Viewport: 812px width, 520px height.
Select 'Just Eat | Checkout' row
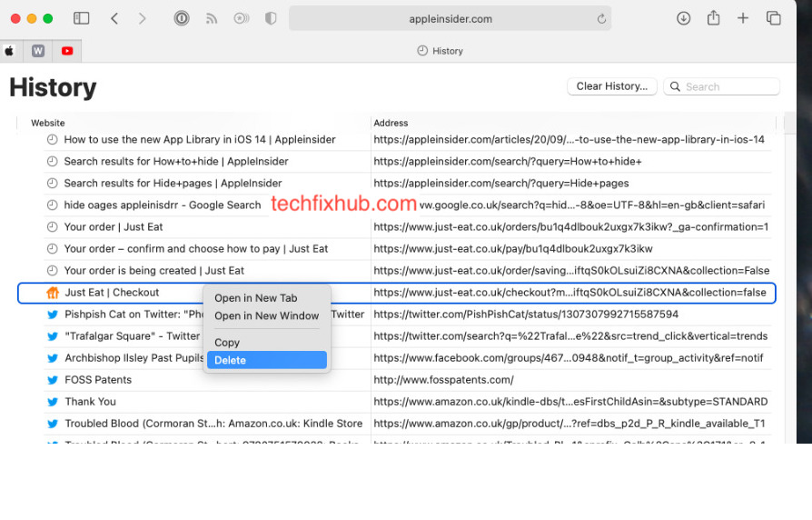397,293
